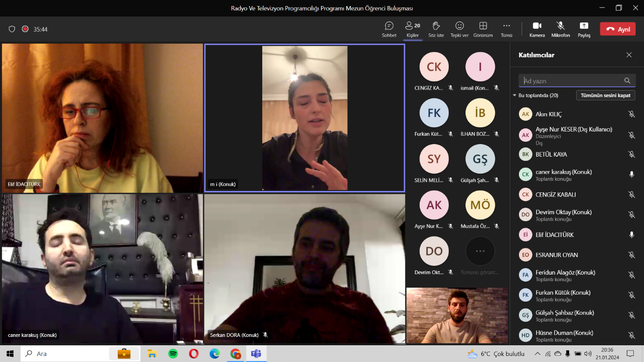Click the FK avatar tile
This screenshot has height=362, width=644.
coord(434,113)
